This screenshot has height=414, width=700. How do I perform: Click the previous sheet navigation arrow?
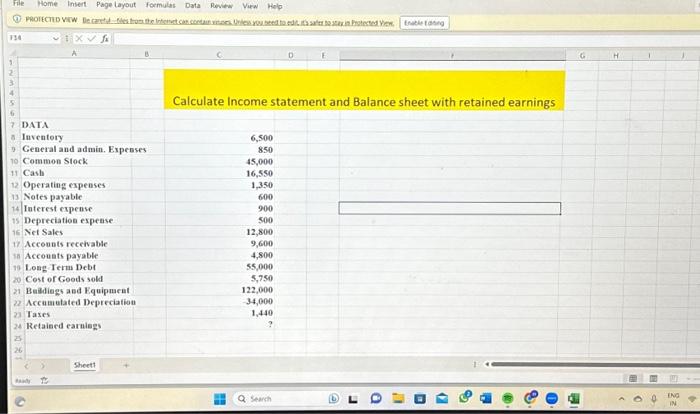point(27,366)
